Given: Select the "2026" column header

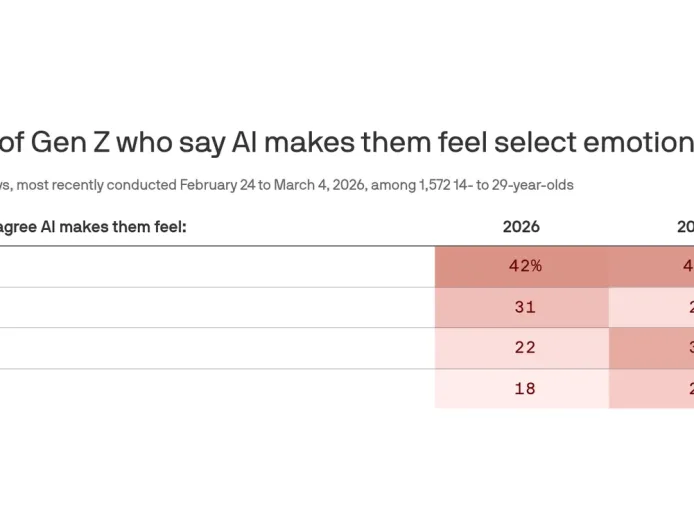Looking at the screenshot, I should coord(521,227).
